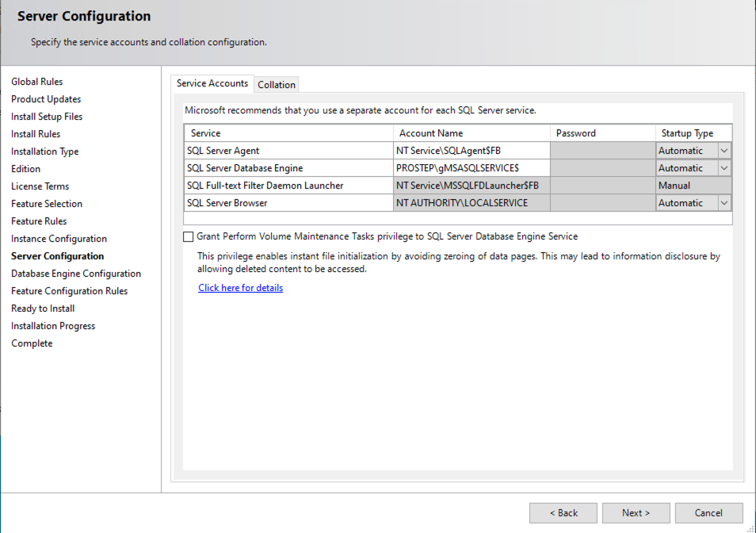Select Complete step in sidebar
This screenshot has height=533, width=756.
[32, 343]
